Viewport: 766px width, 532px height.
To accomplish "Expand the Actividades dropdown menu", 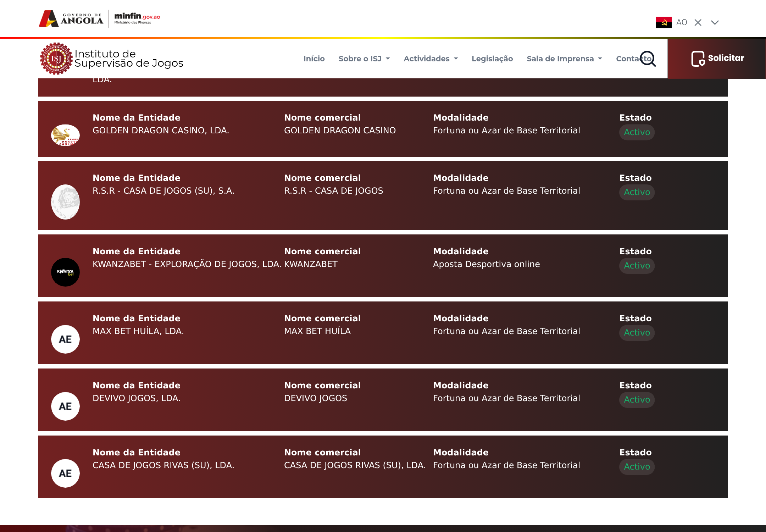I will 431,59.
